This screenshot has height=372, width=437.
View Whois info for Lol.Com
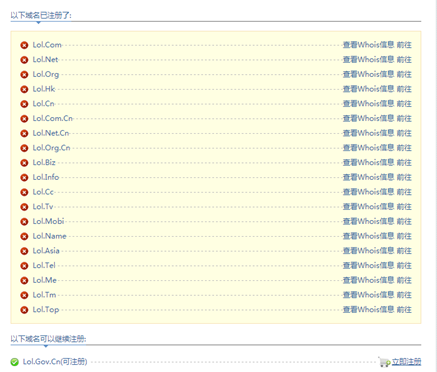tap(368, 45)
